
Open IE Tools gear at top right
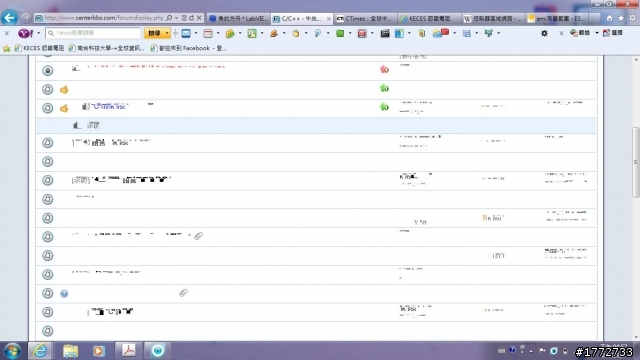pos(632,18)
